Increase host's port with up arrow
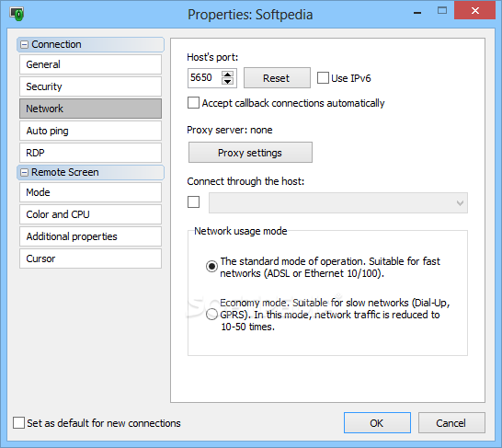Screen dimensions: 502x448 227,75
